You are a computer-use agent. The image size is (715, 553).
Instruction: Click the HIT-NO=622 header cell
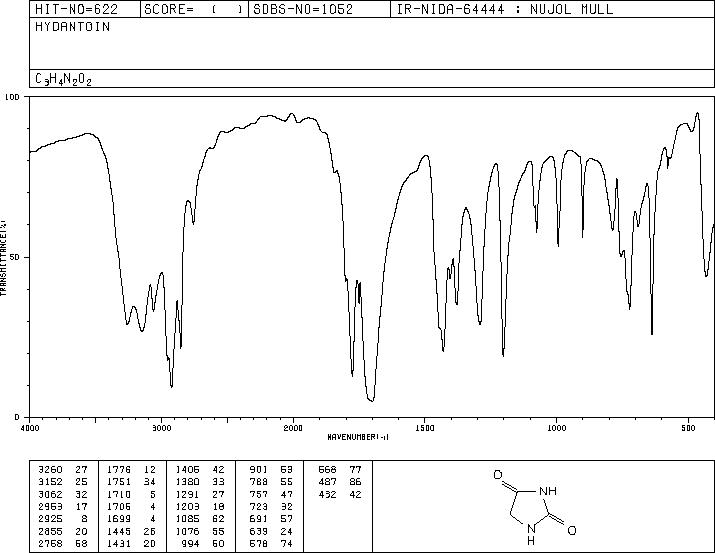[76, 9]
